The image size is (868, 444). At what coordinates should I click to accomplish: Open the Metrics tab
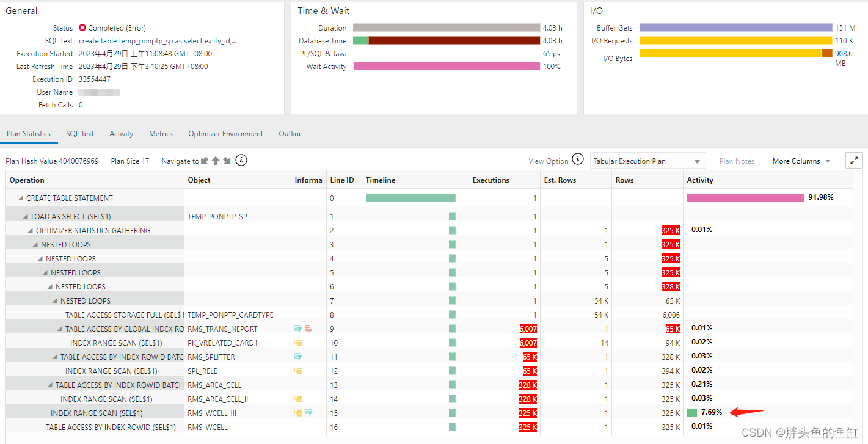[x=161, y=133]
